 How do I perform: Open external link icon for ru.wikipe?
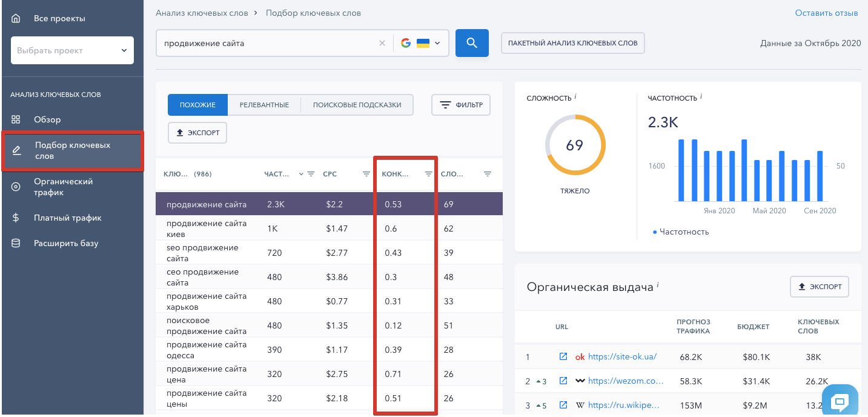click(x=563, y=405)
